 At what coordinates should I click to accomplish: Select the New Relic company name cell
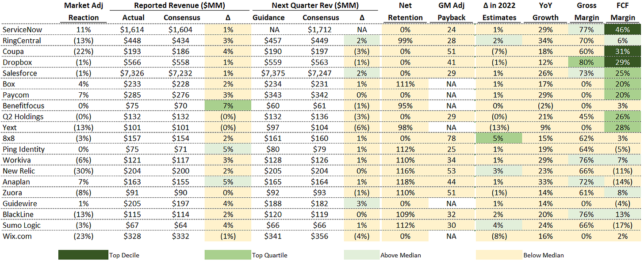19,171
